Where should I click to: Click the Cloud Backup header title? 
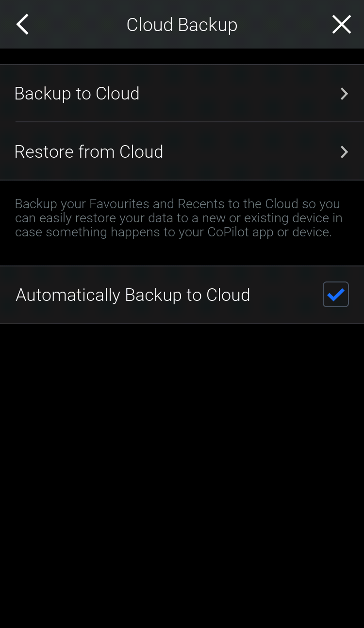click(182, 25)
